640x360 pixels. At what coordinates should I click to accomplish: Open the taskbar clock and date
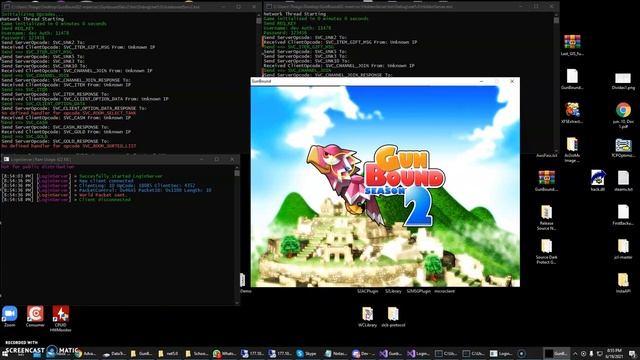pos(614,353)
